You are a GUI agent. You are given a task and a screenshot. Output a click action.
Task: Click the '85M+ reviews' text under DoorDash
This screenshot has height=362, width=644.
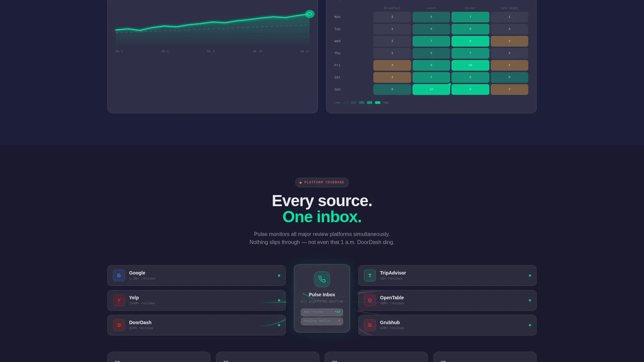coord(141,328)
